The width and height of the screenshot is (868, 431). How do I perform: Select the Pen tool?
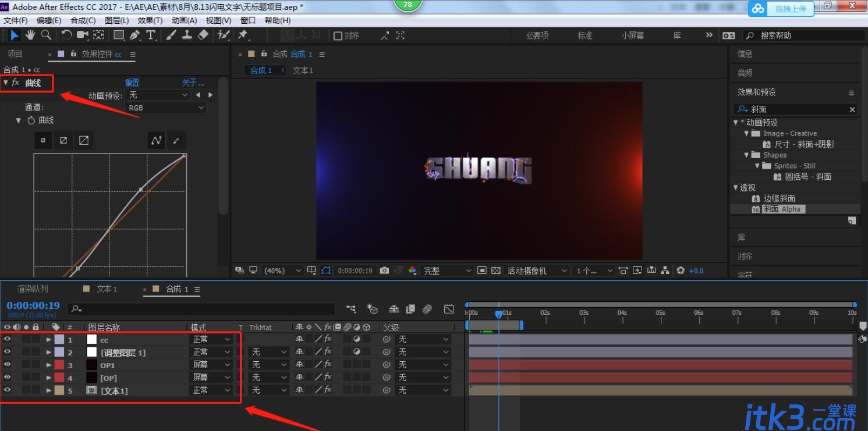pyautogui.click(x=135, y=35)
